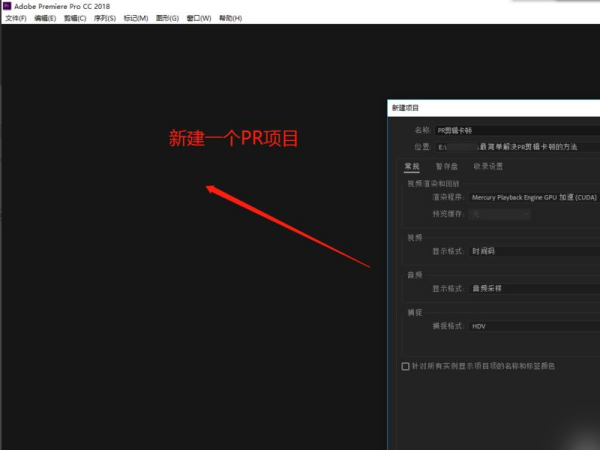
Task: Open the 帮助(H) menu
Action: click(229, 18)
